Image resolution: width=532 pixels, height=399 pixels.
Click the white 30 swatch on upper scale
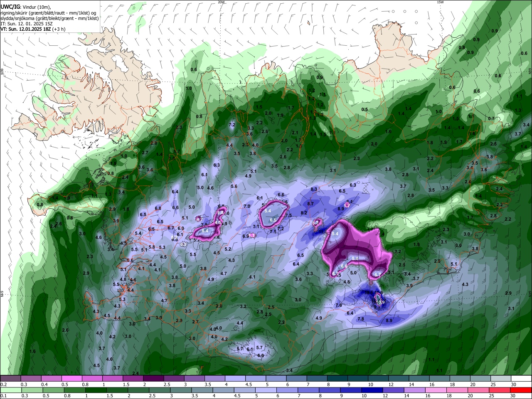521,379
